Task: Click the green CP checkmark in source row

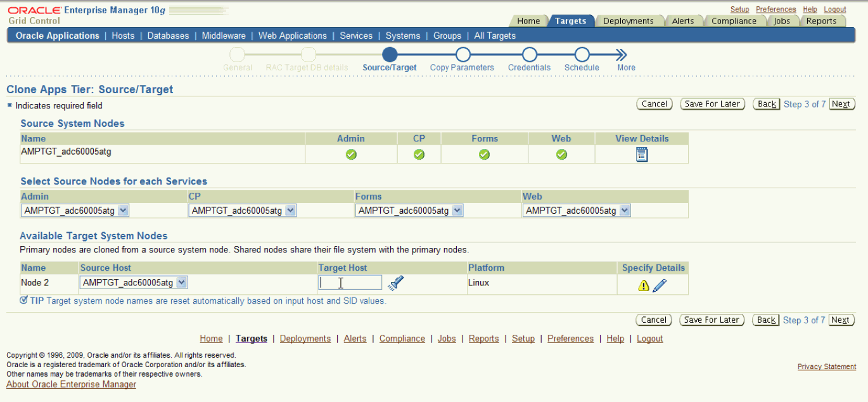Action: [419, 154]
